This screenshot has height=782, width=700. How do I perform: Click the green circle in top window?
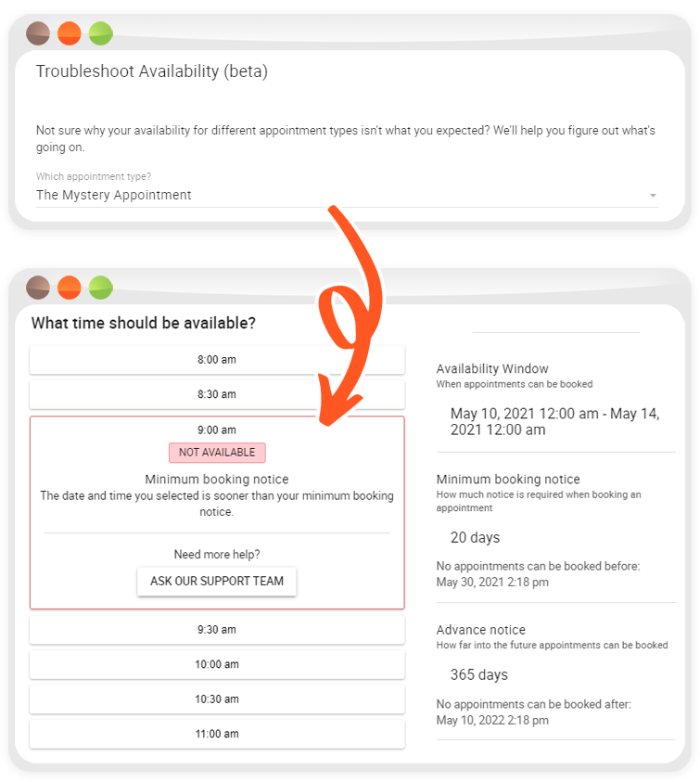[101, 33]
